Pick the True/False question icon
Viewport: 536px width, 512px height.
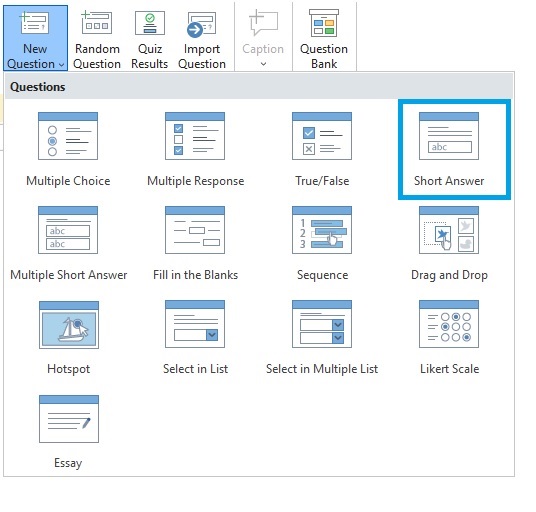[x=322, y=136]
